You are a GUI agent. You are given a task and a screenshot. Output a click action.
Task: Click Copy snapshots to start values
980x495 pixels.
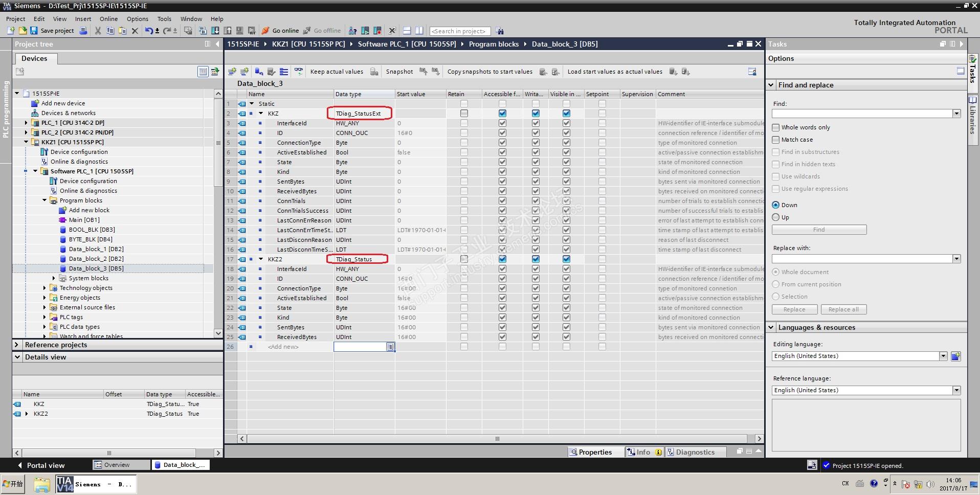[490, 72]
